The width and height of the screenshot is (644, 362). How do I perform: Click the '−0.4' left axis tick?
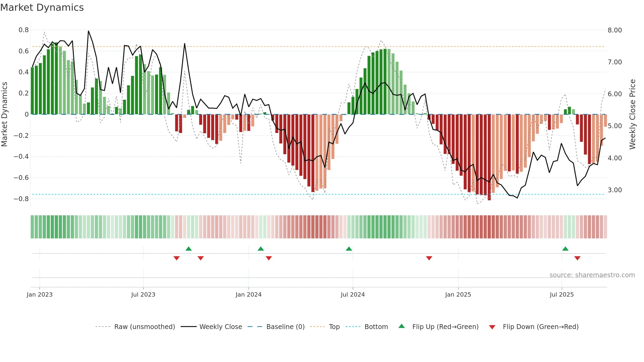(21, 157)
